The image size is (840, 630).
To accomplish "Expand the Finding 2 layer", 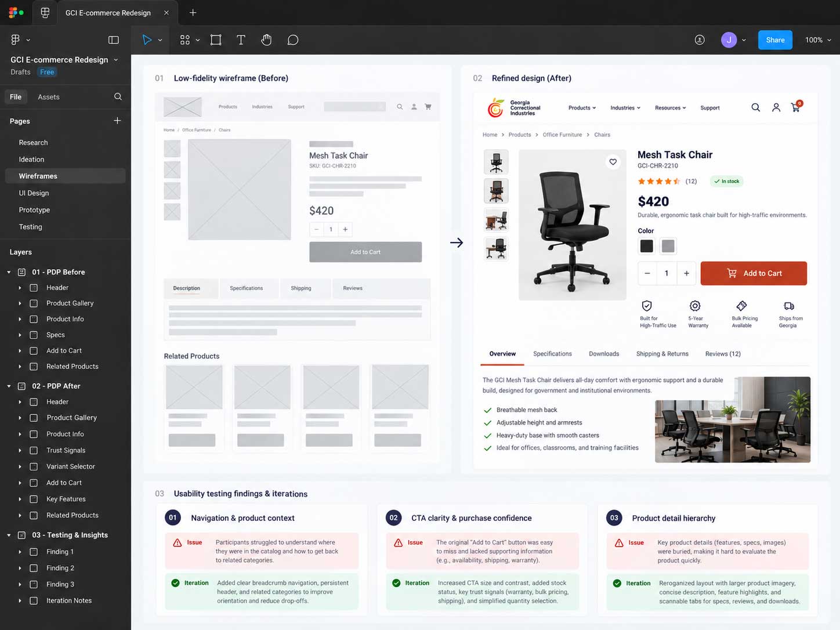I will tap(20, 569).
